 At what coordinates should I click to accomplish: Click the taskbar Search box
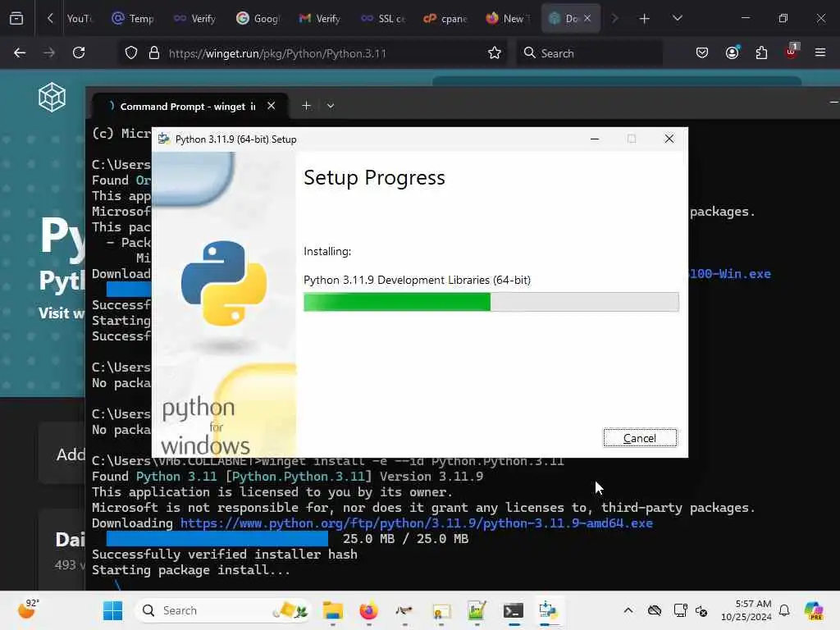[222, 610]
